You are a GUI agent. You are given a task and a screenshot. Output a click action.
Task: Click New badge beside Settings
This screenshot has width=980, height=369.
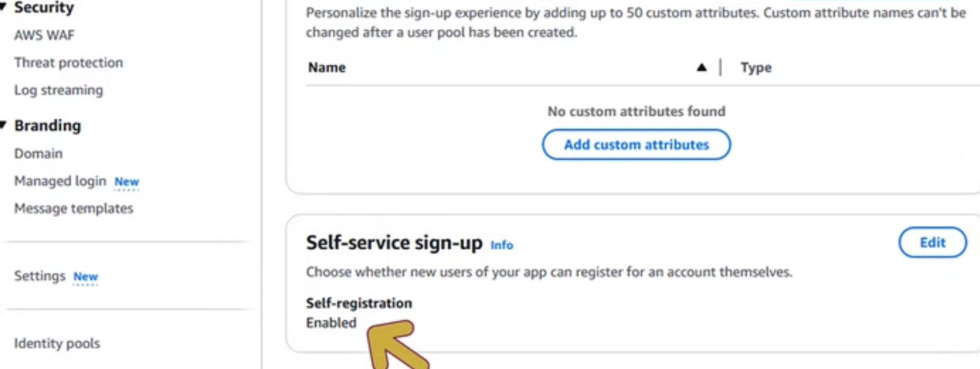click(86, 277)
